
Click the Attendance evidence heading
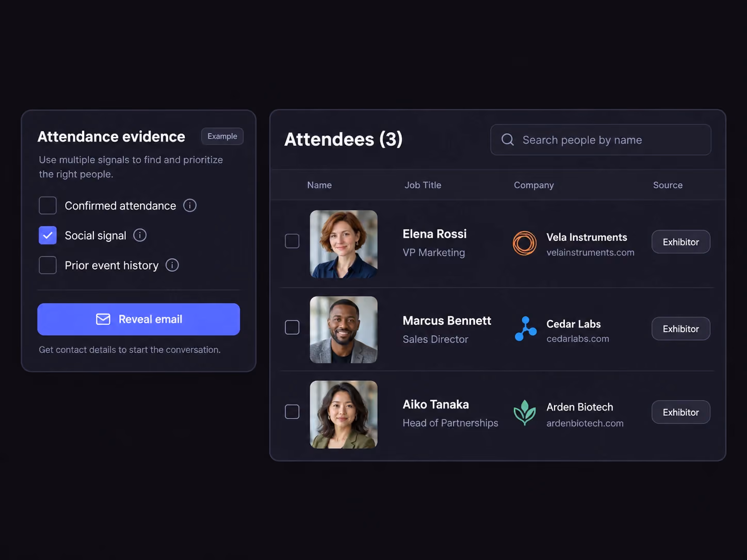(x=111, y=137)
